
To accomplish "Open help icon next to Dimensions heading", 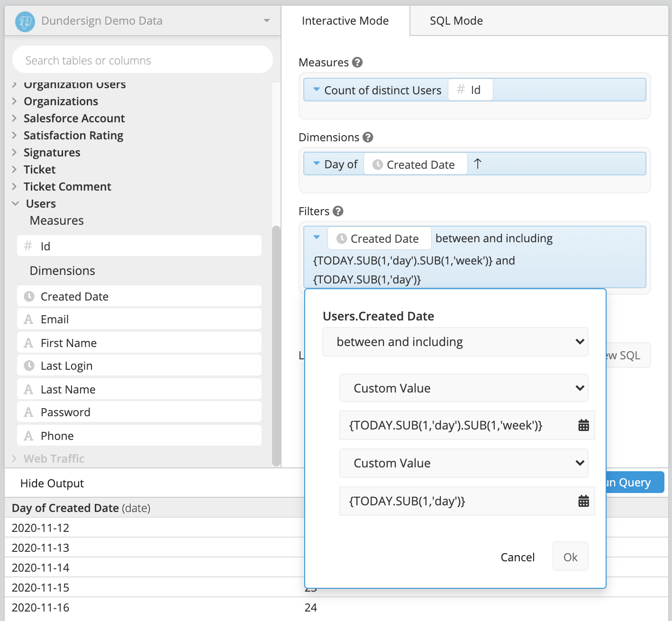I will pos(368,137).
